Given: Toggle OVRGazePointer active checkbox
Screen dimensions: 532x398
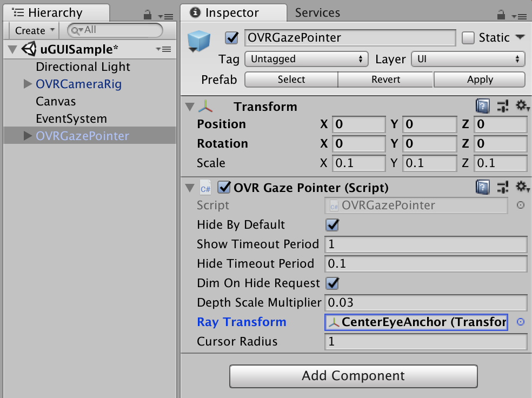Looking at the screenshot, I should (x=232, y=38).
